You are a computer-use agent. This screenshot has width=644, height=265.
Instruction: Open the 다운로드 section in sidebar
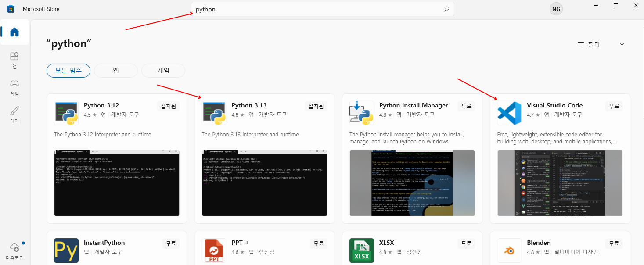point(14,251)
